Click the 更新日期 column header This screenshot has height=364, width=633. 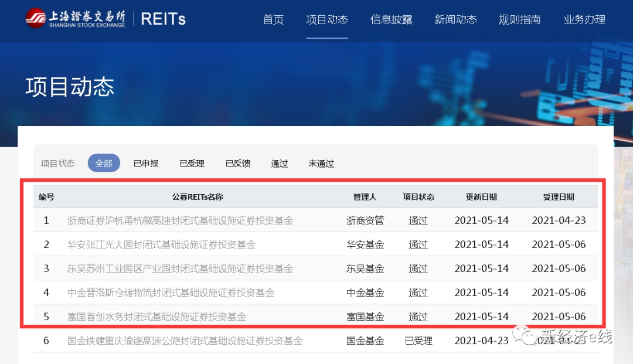coord(481,197)
